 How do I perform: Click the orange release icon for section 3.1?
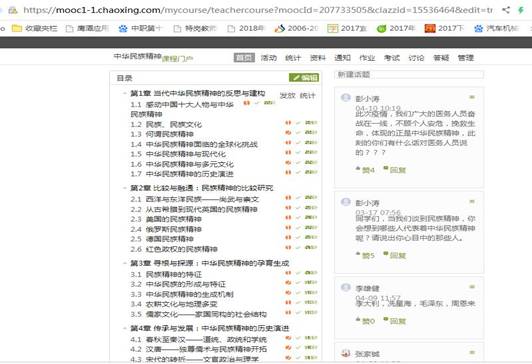coord(288,272)
